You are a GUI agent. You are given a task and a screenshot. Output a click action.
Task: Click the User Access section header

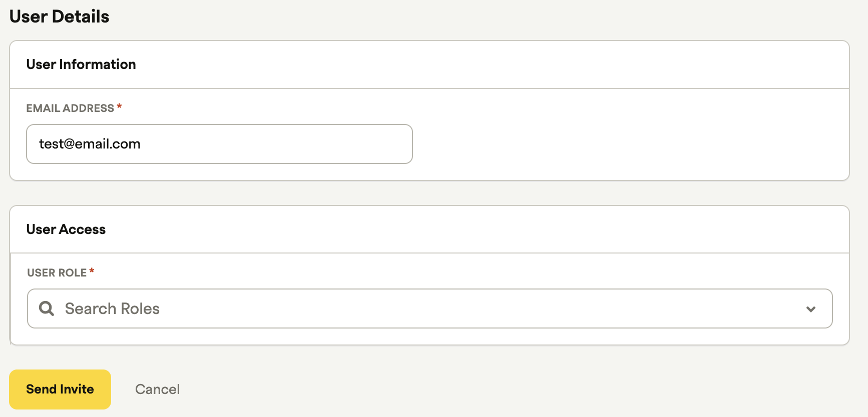coord(66,229)
